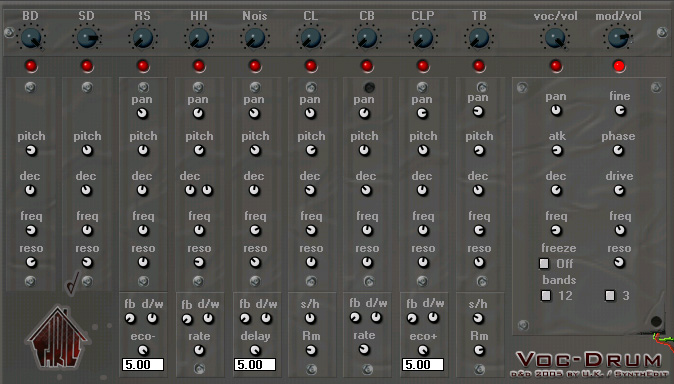The width and height of the screenshot is (674, 384).
Task: Click the TB volume knob
Action: click(x=478, y=38)
